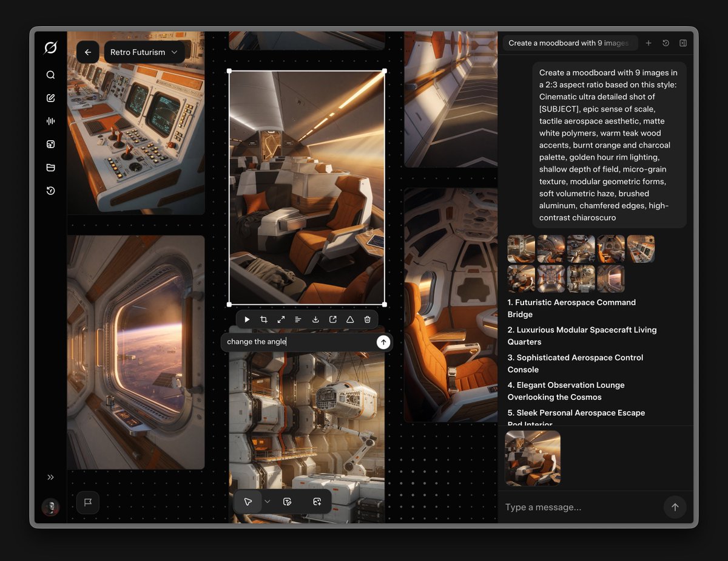Click the 'change the angle' prompt field

pyautogui.click(x=298, y=342)
